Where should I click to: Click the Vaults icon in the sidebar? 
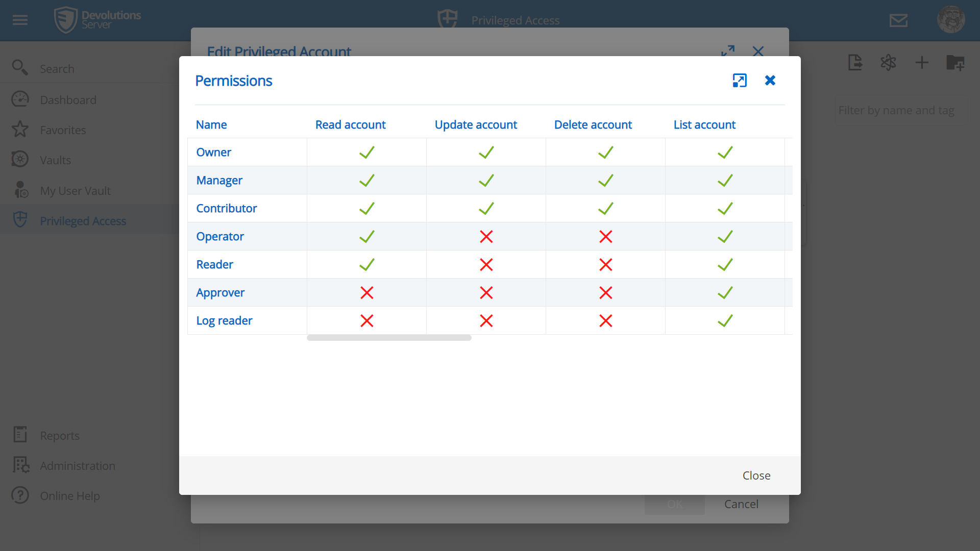tap(20, 160)
